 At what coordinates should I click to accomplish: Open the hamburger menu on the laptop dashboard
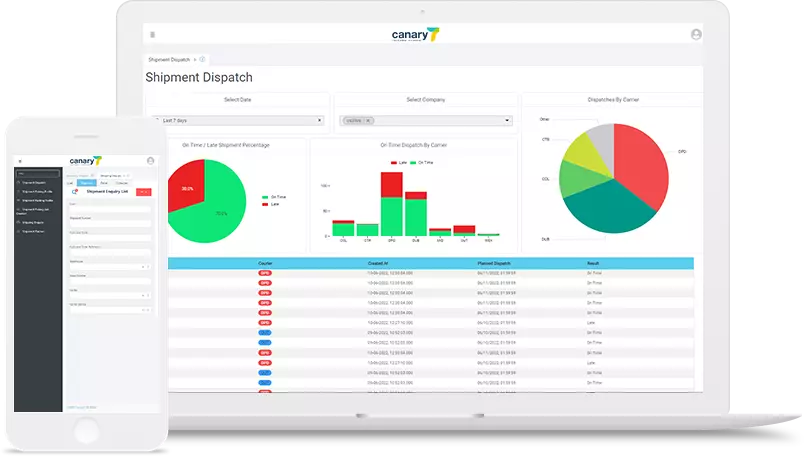[152, 34]
